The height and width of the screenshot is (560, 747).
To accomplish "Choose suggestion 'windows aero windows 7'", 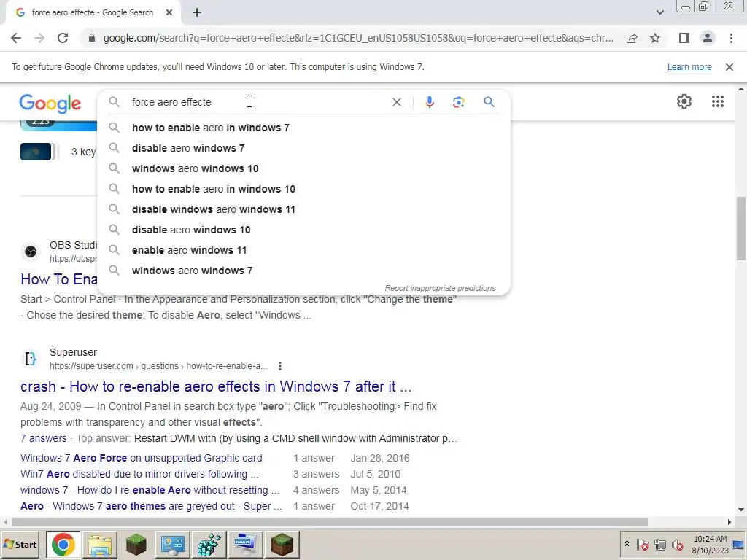I will [x=303, y=271].
